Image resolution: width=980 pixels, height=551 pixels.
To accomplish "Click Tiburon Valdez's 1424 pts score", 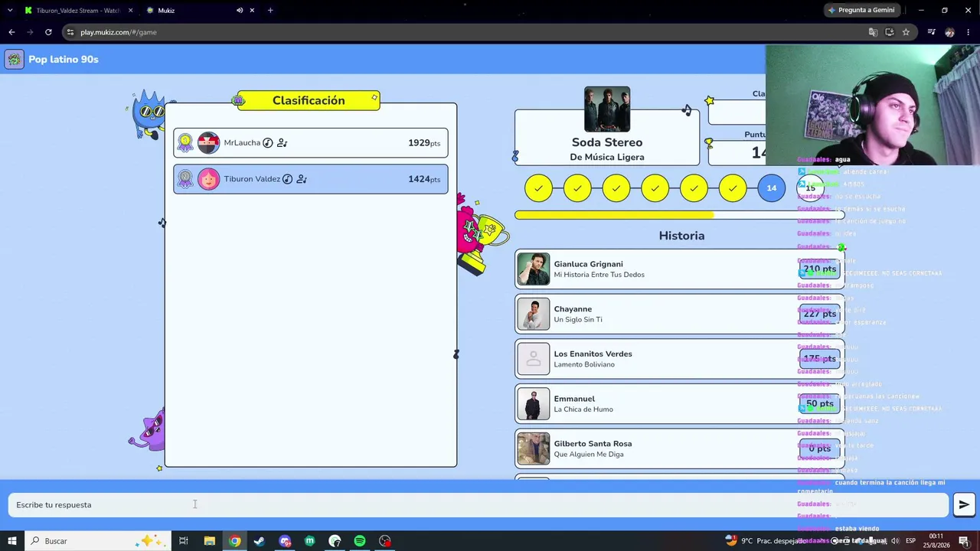I will point(424,179).
